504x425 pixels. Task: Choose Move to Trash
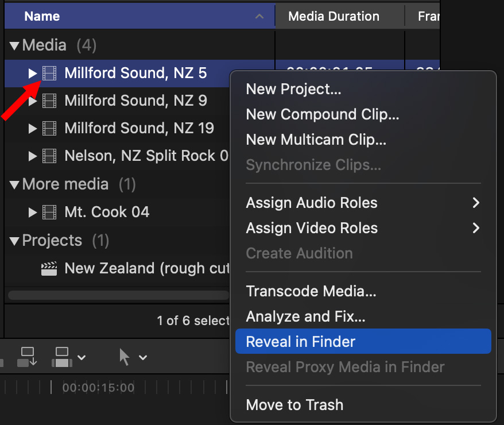click(294, 405)
